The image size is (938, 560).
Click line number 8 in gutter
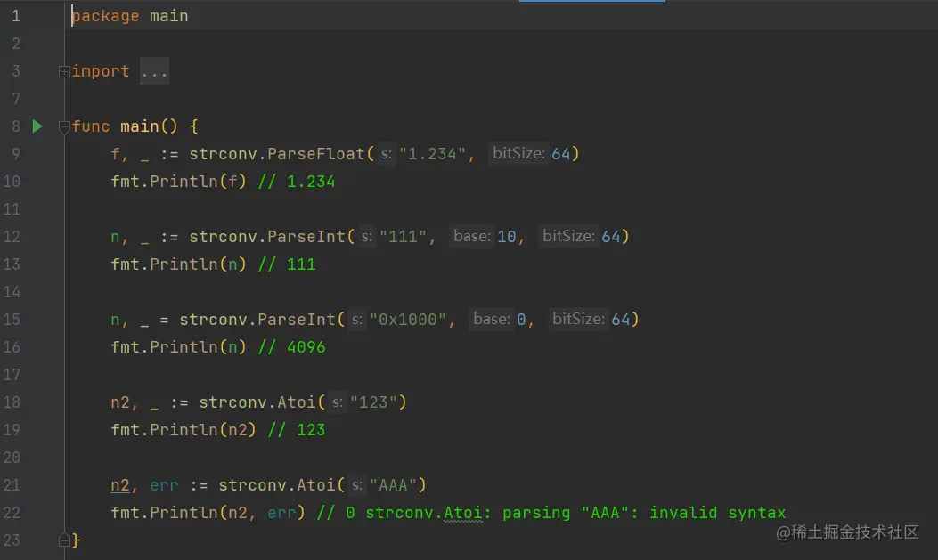click(x=16, y=126)
